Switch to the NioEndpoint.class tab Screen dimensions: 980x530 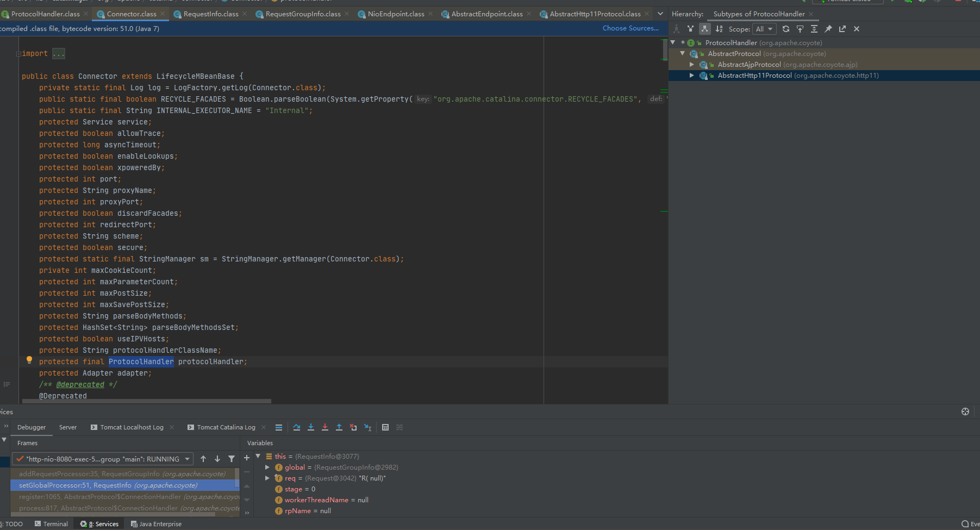point(396,14)
